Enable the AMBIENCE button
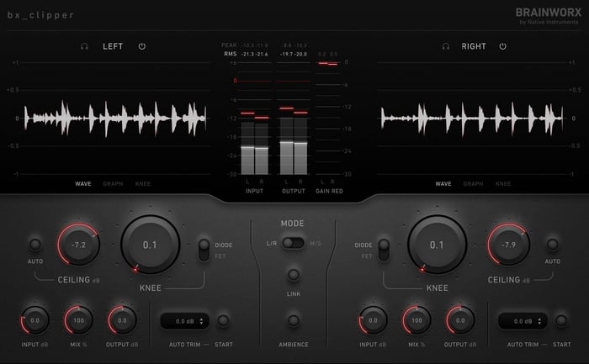 click(294, 321)
